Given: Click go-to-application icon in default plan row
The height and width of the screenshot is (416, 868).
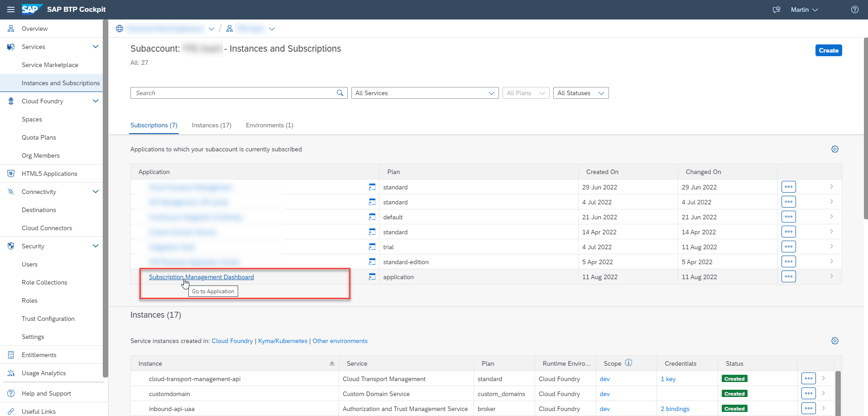Looking at the screenshot, I should 372,217.
